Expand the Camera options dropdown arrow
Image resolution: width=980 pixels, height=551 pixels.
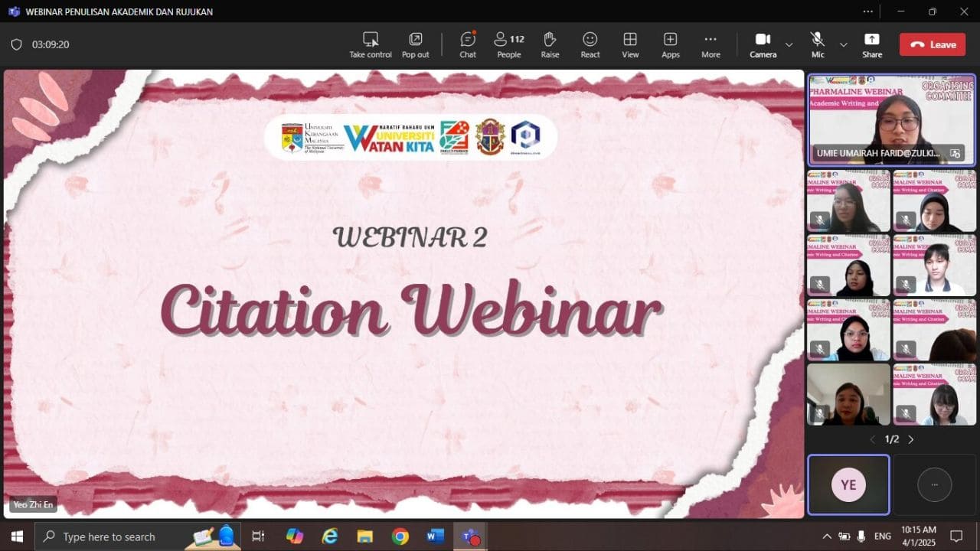789,44
